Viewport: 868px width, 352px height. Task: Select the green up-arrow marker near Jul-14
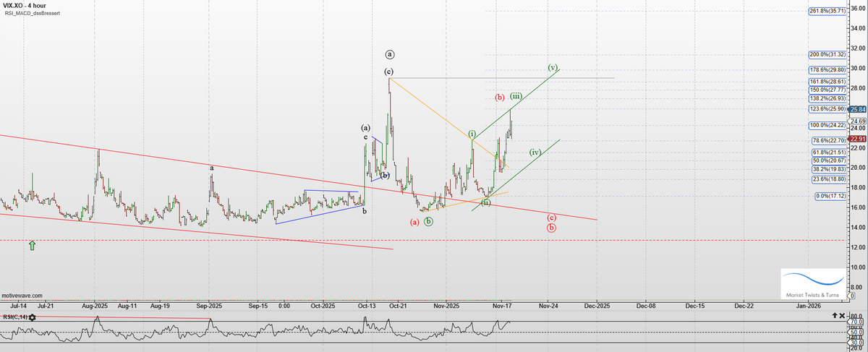click(x=32, y=246)
